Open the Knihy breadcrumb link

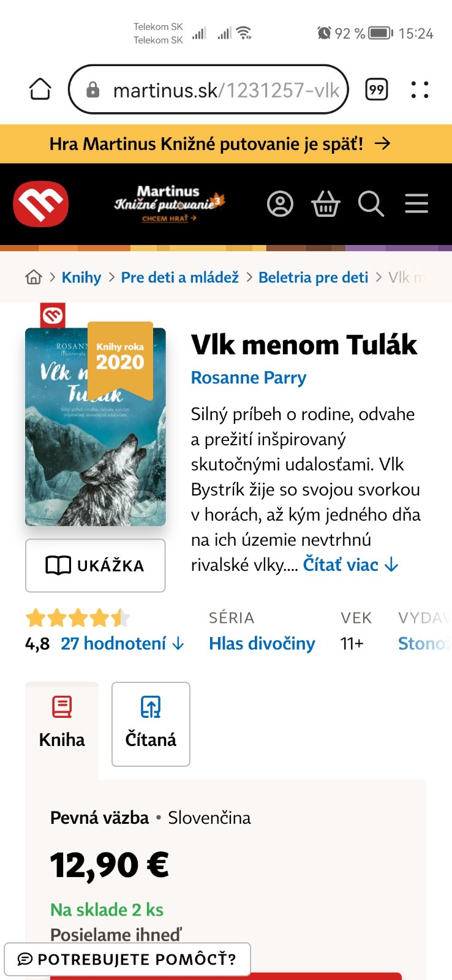coord(81,277)
